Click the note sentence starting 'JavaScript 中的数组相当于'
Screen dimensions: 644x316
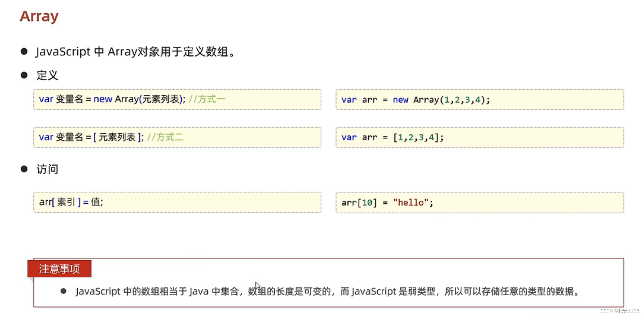pyautogui.click(x=328, y=291)
